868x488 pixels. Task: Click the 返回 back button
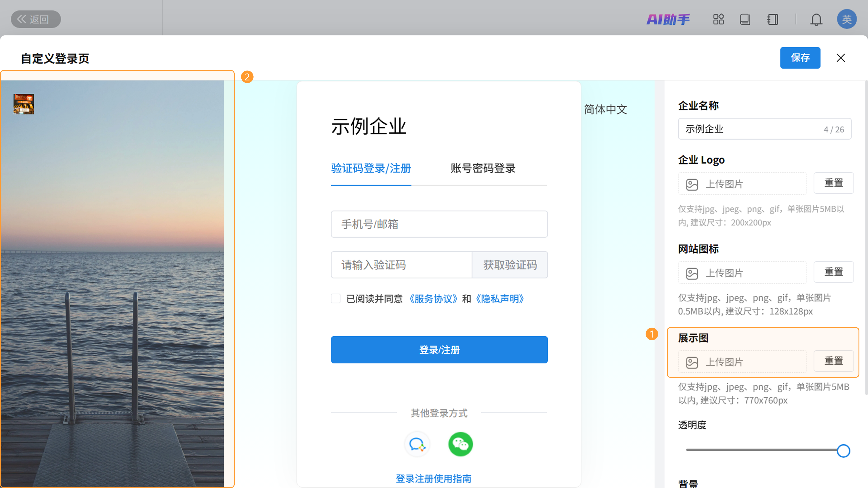[36, 19]
